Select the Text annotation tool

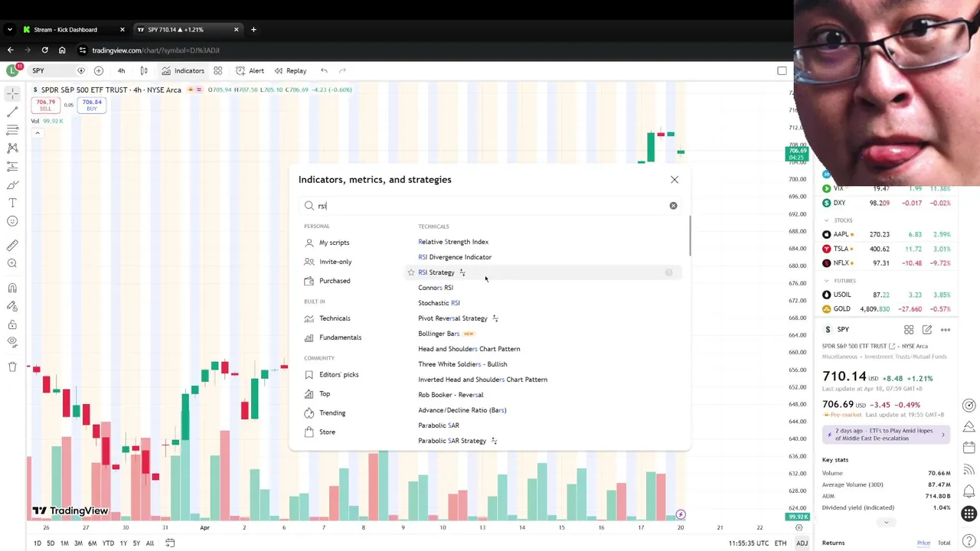[x=12, y=204]
